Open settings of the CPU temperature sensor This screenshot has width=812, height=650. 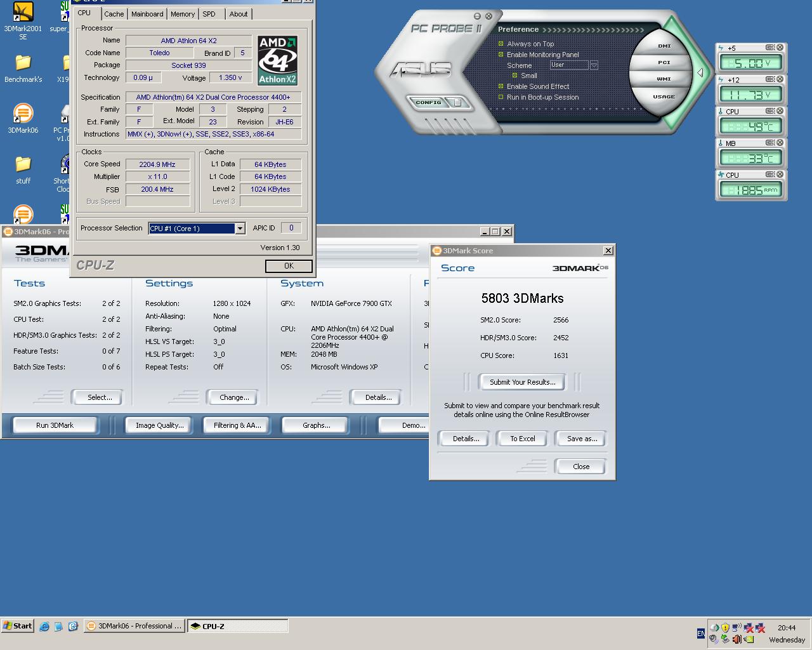point(769,111)
